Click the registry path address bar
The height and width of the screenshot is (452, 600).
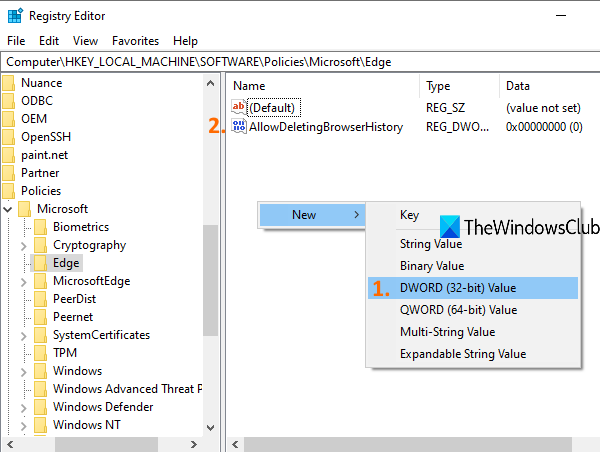pyautogui.click(x=300, y=62)
